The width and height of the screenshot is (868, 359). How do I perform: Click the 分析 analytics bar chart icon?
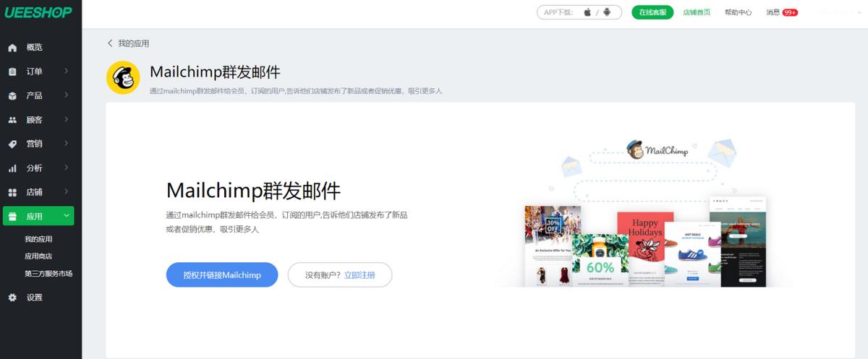click(x=12, y=168)
